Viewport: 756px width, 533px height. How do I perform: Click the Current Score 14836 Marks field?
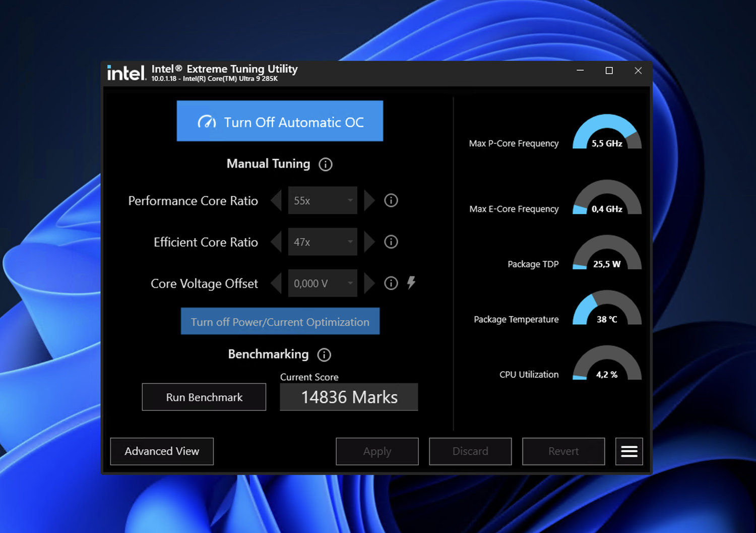(349, 397)
